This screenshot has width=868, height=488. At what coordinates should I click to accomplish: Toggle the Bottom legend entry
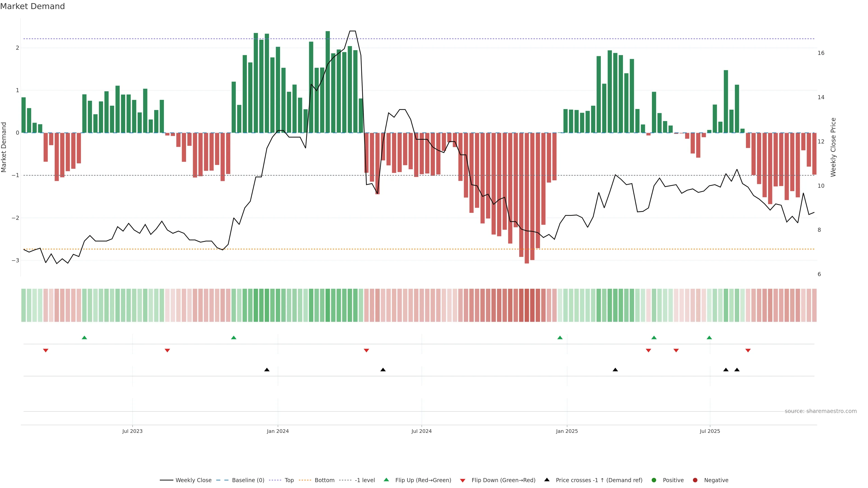[324, 480]
